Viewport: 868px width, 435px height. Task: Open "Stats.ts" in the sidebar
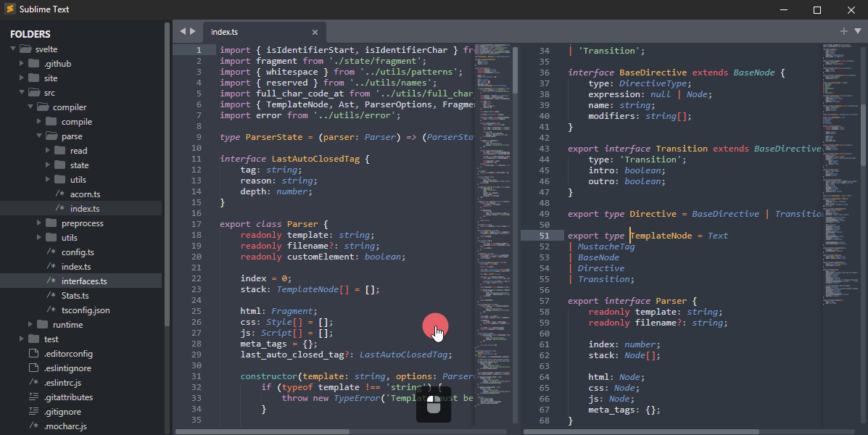point(75,296)
